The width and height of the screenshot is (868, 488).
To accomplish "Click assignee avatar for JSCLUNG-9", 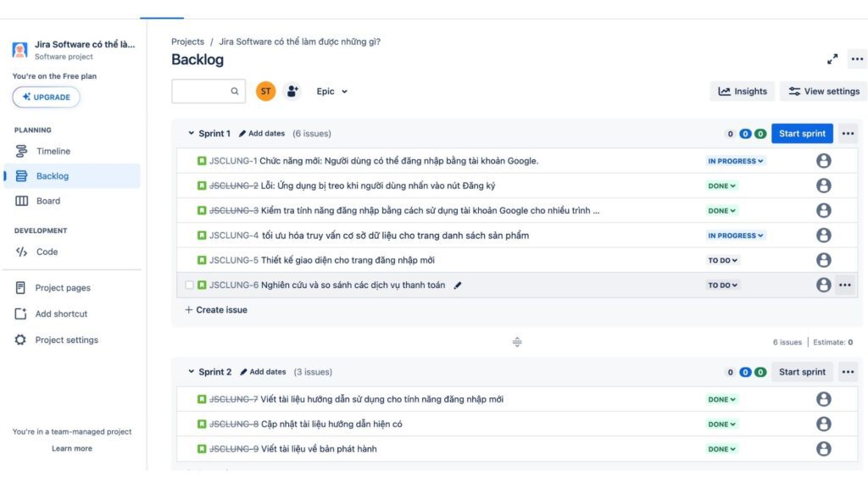I will 824,449.
